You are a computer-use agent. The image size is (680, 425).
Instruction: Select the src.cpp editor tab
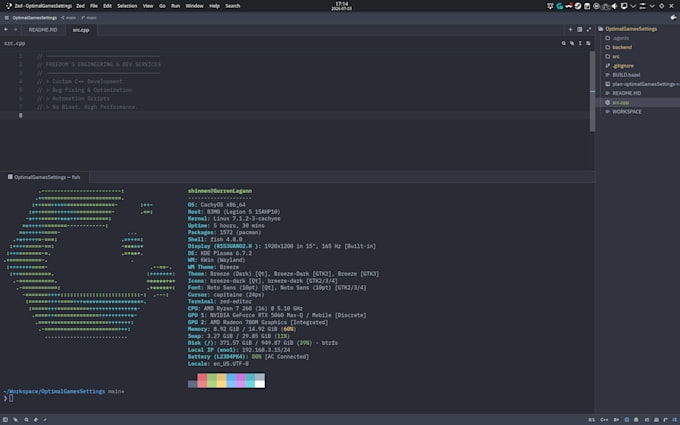click(x=81, y=29)
